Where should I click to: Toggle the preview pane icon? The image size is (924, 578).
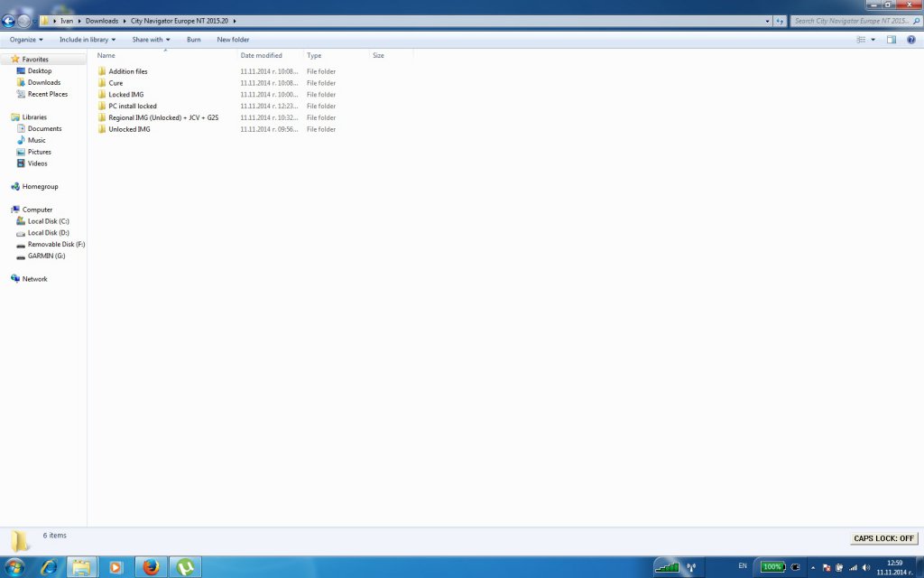891,40
